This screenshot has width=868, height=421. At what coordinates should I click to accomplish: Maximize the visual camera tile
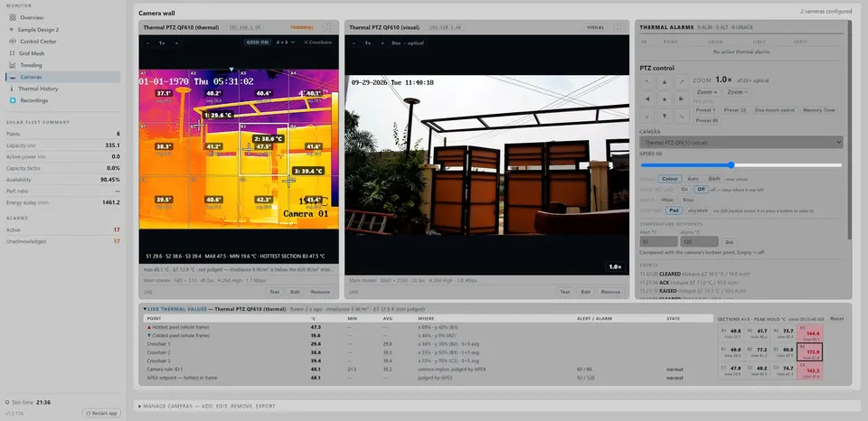(618, 27)
